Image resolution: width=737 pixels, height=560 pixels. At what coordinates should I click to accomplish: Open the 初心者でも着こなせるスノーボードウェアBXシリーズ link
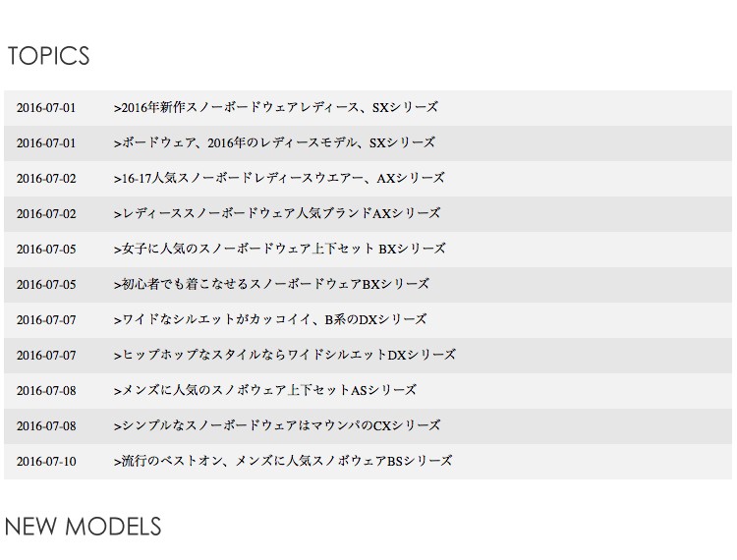tap(271, 284)
